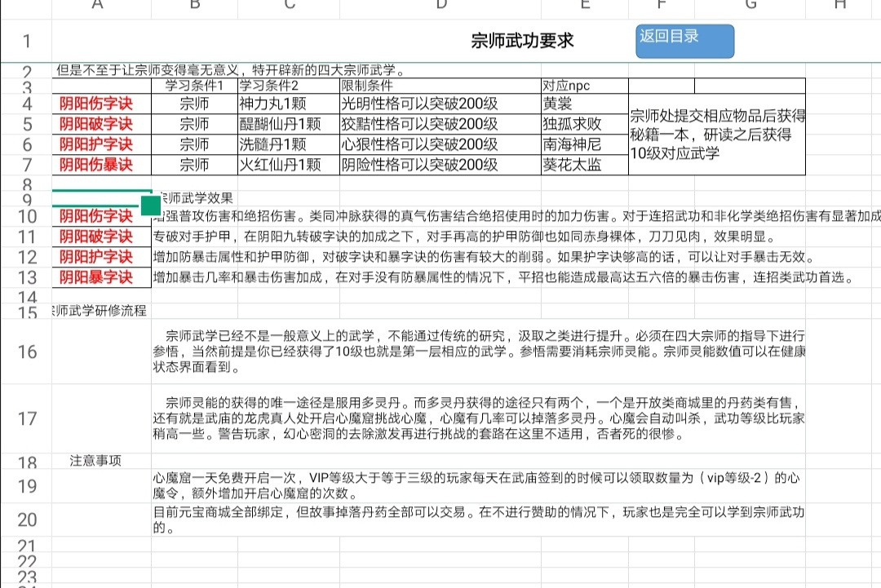Select row header 1

tap(26, 41)
